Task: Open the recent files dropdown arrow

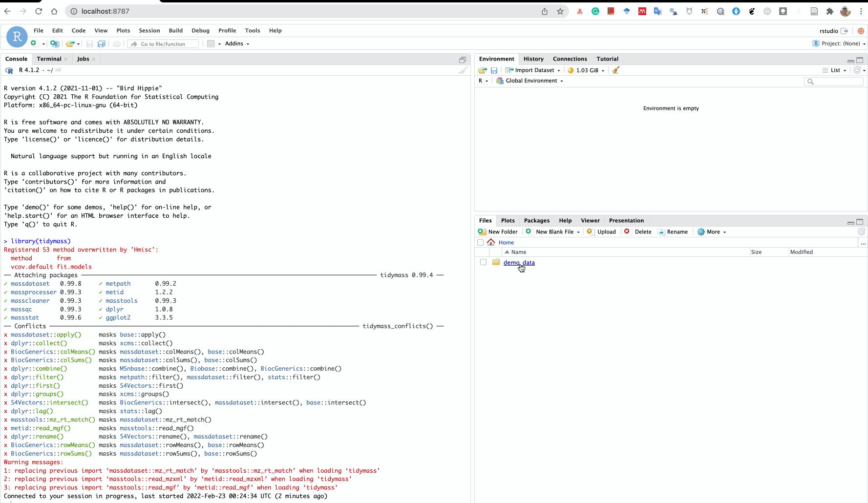Action: coord(78,44)
